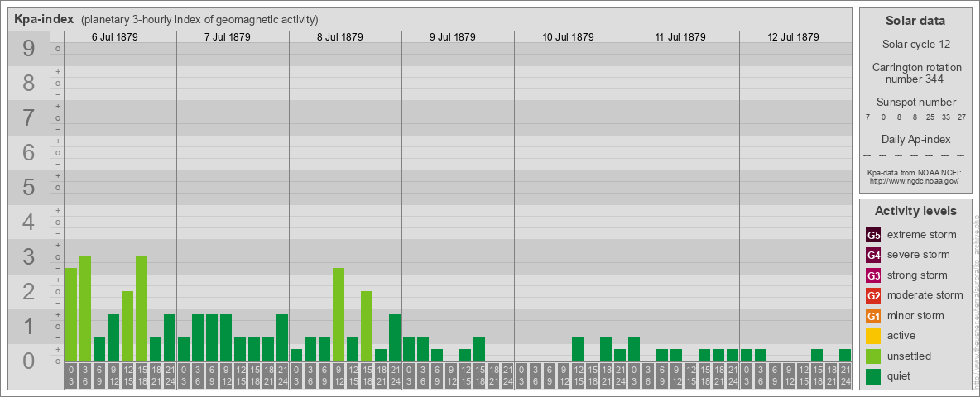Click the G1 minor storm legend icon
This screenshot has height=397, width=980.
tap(873, 316)
